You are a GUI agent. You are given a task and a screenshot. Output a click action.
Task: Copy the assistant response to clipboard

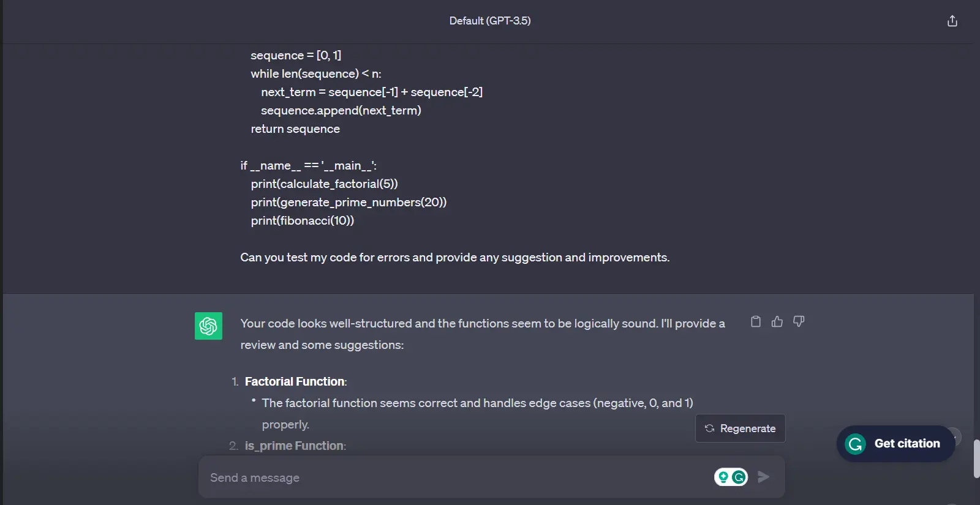(756, 321)
